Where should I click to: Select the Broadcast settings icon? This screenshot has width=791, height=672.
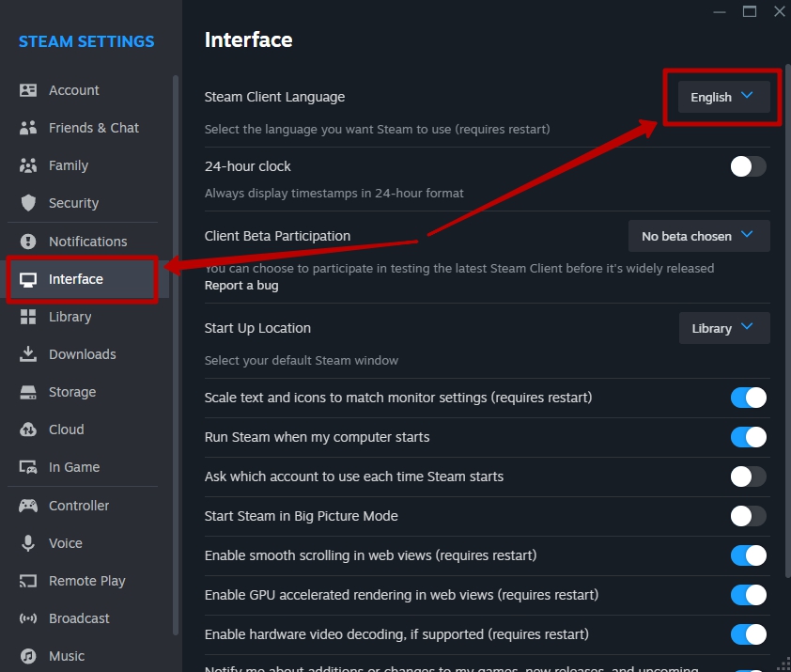click(28, 618)
